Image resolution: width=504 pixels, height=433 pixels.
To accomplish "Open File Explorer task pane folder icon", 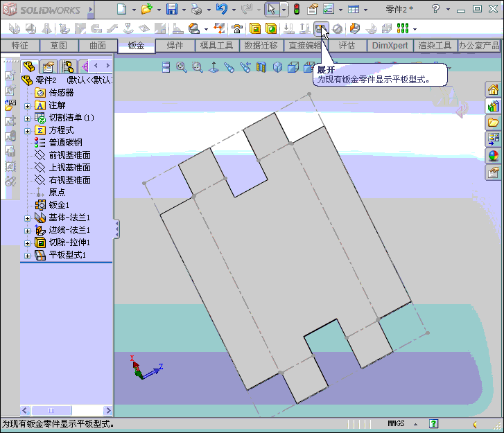I will tap(494, 123).
